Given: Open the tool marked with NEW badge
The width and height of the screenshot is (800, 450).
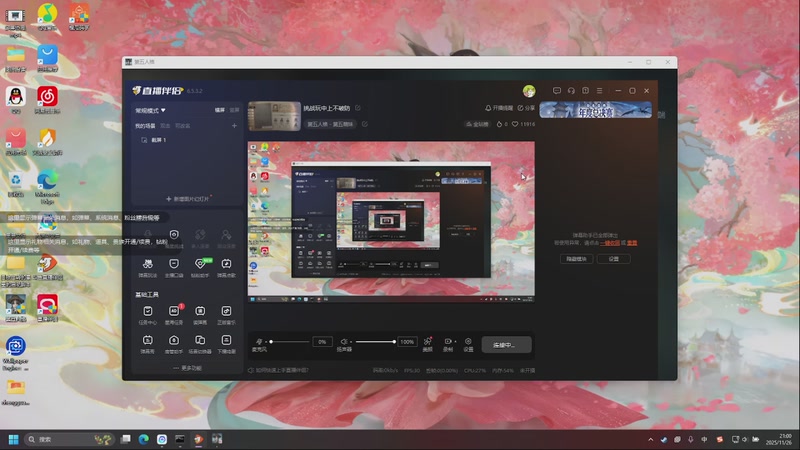Looking at the screenshot, I should tap(200, 267).
